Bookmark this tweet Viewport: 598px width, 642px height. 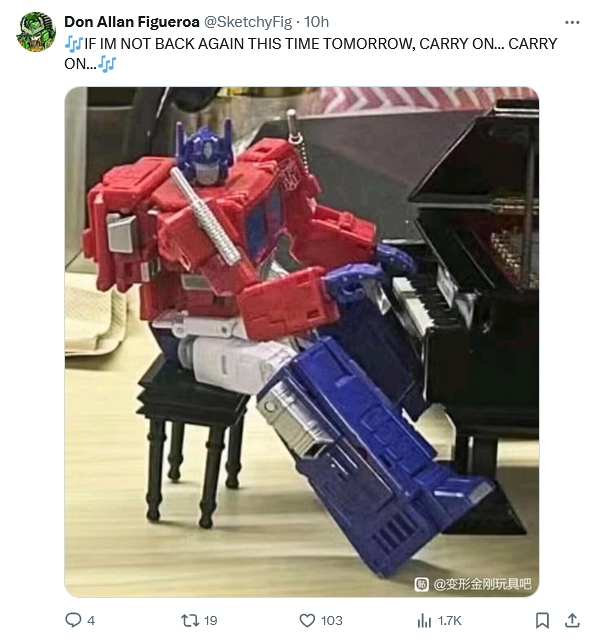(x=542, y=620)
